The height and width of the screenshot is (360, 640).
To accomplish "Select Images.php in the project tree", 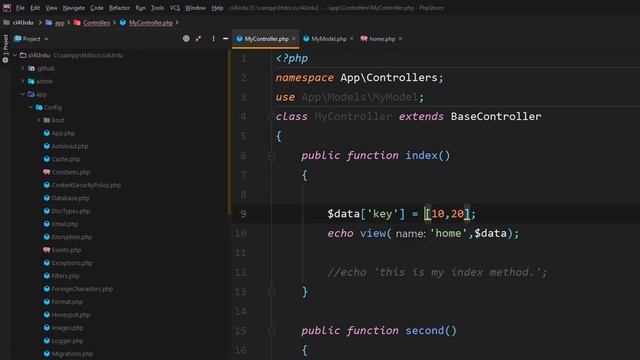I will coord(67,328).
